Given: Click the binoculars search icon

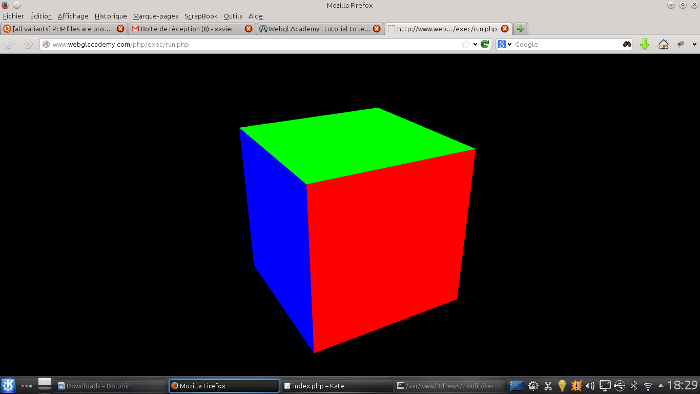Looking at the screenshot, I should pos(627,44).
